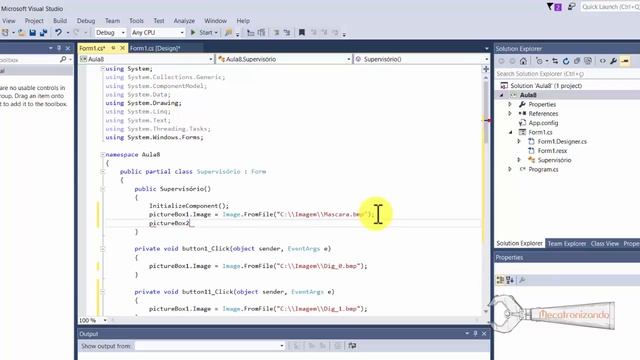Image resolution: width=640 pixels, height=360 pixels.
Task: Collapse the namespace Aula8 code block
Action: point(102,155)
